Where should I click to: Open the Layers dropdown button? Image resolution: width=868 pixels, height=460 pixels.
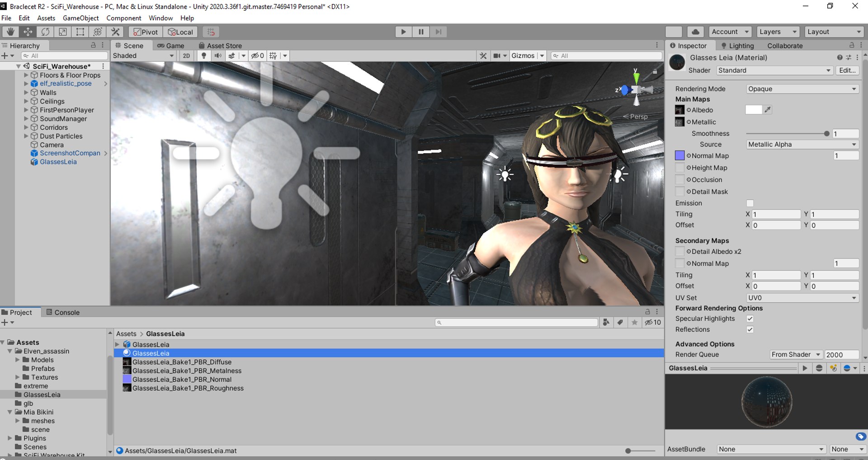click(778, 32)
